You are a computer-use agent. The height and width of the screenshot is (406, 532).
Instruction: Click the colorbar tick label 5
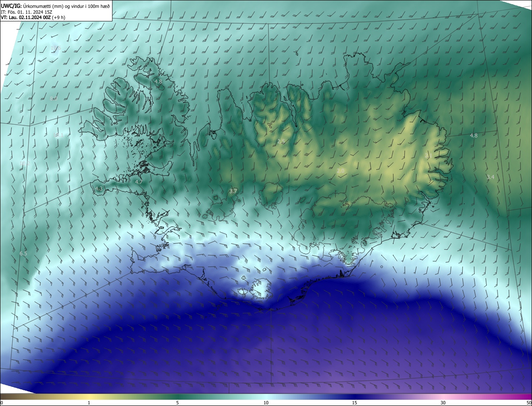pyautogui.click(x=177, y=403)
